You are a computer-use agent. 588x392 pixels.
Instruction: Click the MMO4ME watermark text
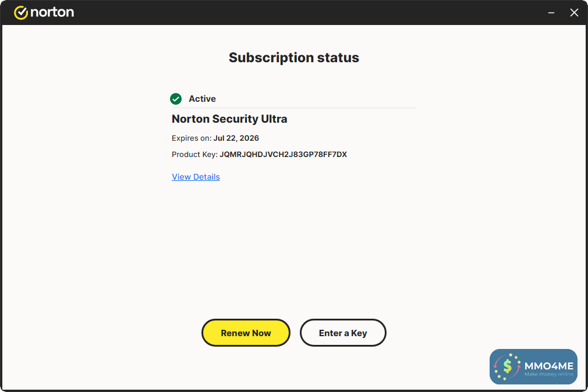(x=548, y=365)
